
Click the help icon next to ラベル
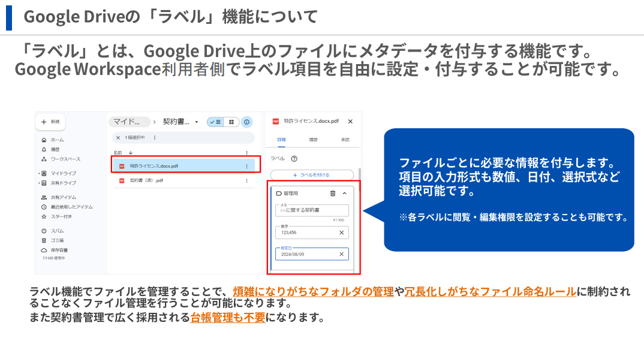(x=294, y=159)
